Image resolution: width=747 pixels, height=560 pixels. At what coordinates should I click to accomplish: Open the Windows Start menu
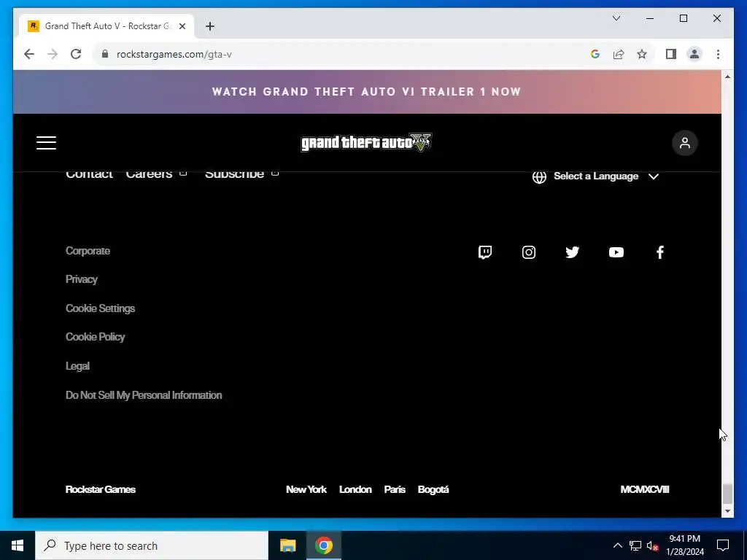(x=18, y=545)
